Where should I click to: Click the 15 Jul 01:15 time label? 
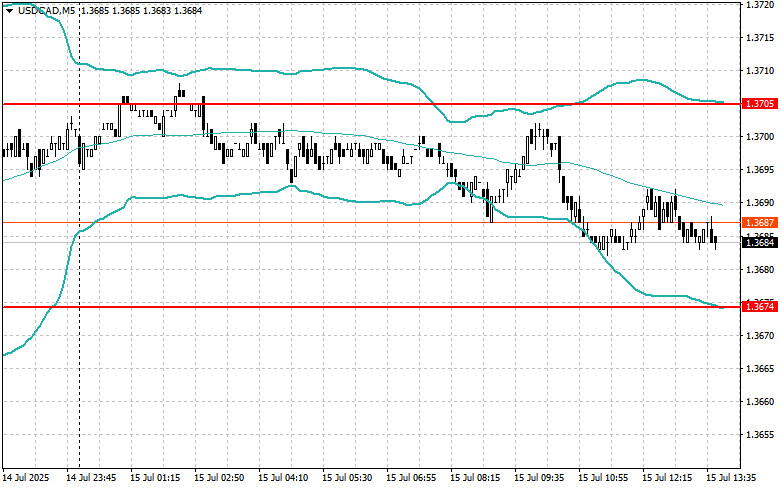tap(155, 478)
